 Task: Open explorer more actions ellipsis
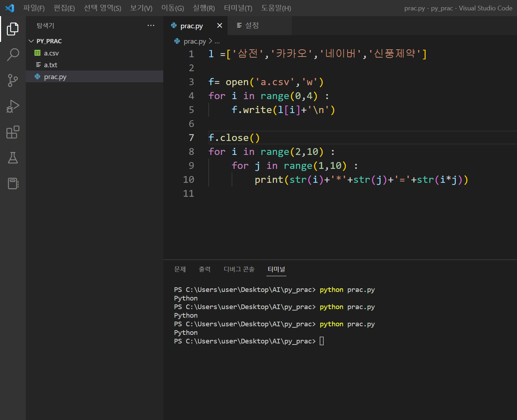[x=151, y=25]
